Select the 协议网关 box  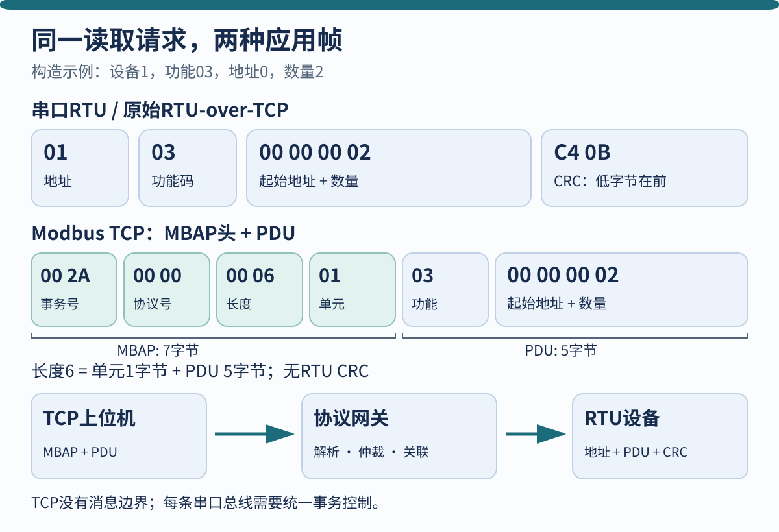[399, 436]
